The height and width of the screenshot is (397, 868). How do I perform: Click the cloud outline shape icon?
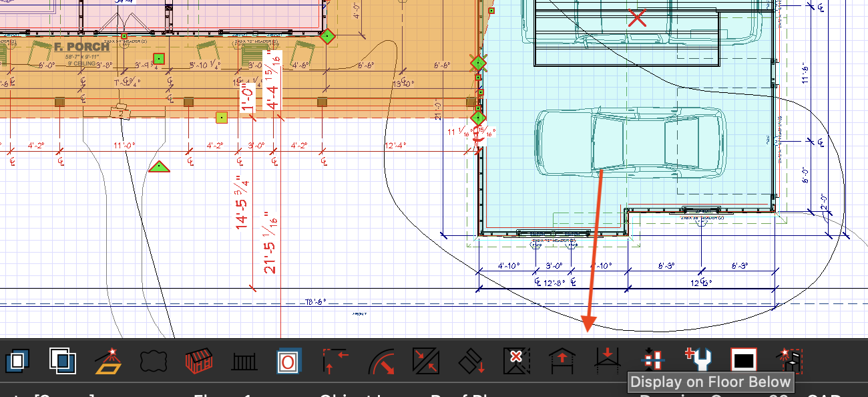(152, 361)
